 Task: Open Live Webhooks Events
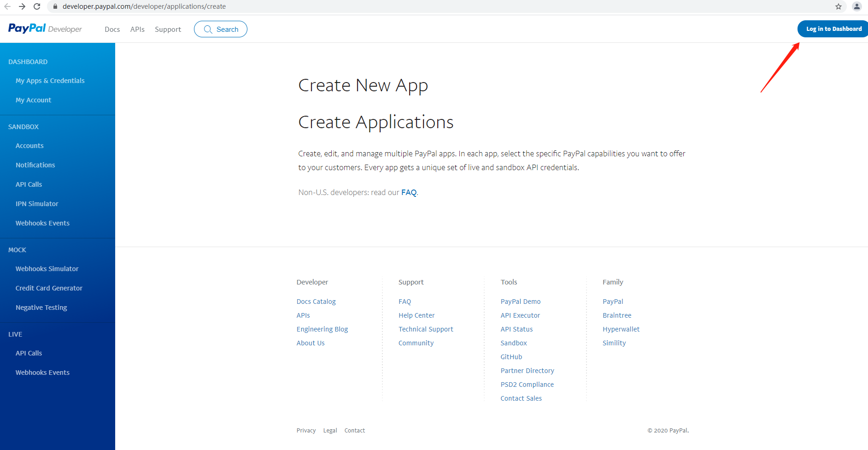pyautogui.click(x=43, y=373)
